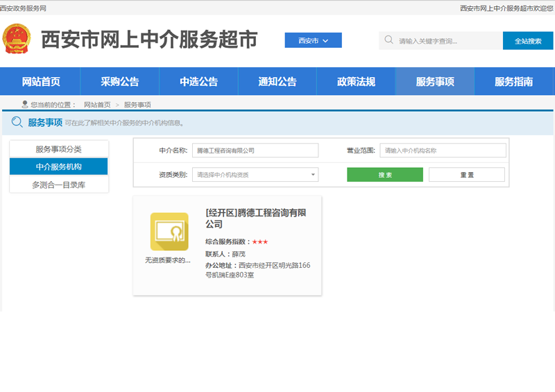
Task: Expand the 资质类别 qualification dropdown
Action: point(255,175)
